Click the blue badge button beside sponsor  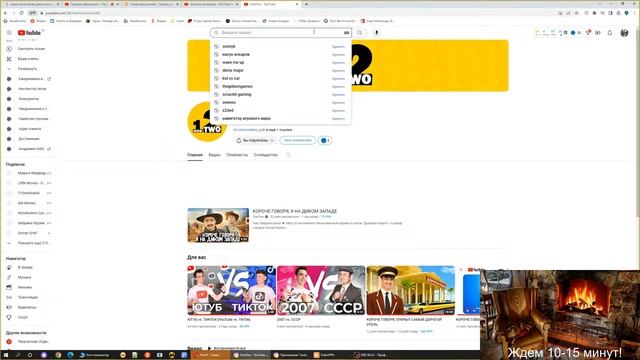click(325, 140)
